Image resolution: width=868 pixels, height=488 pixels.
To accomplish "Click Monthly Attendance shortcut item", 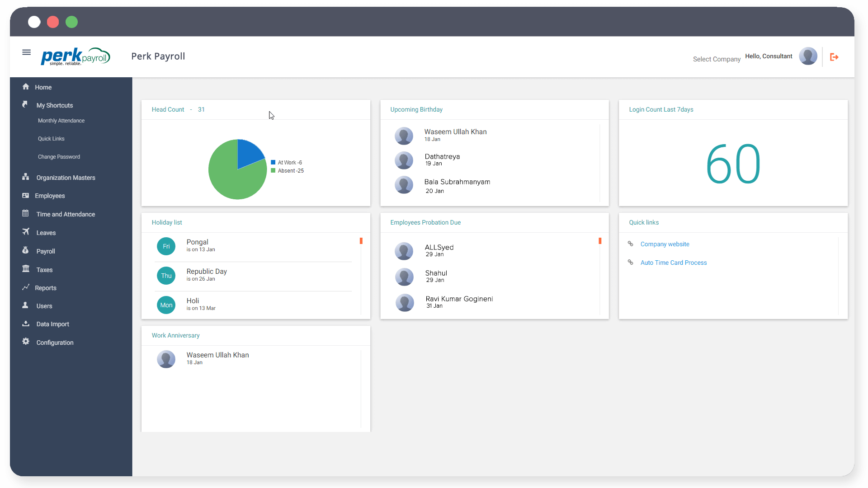I will 60,120.
